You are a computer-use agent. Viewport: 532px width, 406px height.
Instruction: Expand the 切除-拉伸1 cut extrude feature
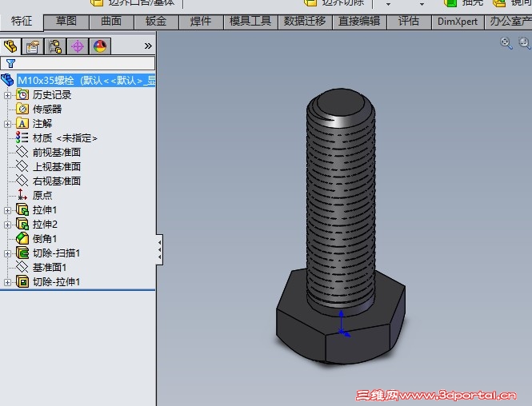[x=7, y=282]
